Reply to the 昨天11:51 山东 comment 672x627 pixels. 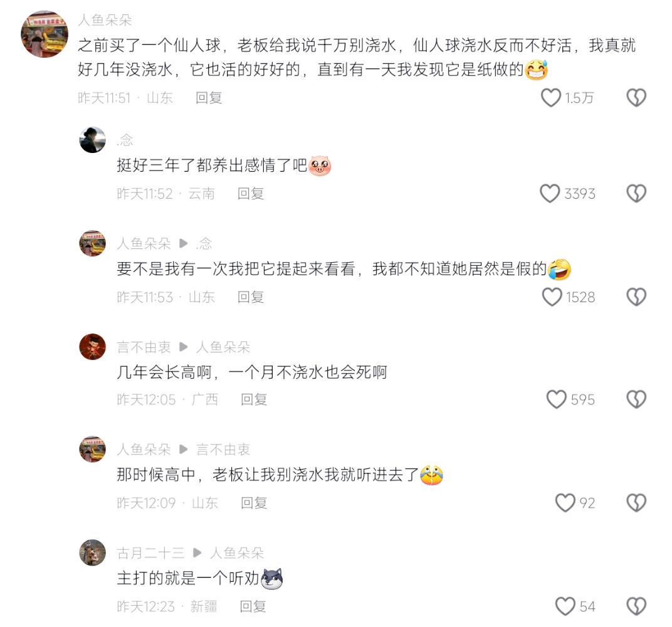209,98
